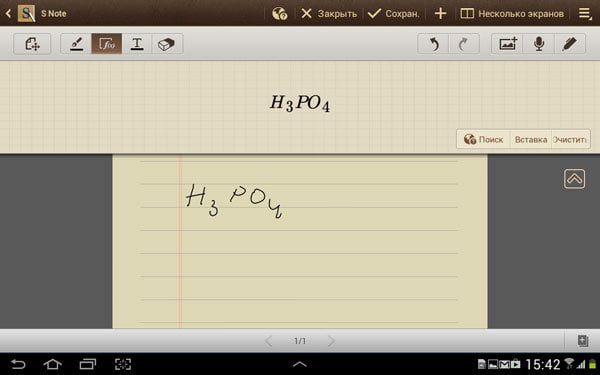Go back using the S Note back arrow
The width and height of the screenshot is (600, 375).
[x=8, y=14]
